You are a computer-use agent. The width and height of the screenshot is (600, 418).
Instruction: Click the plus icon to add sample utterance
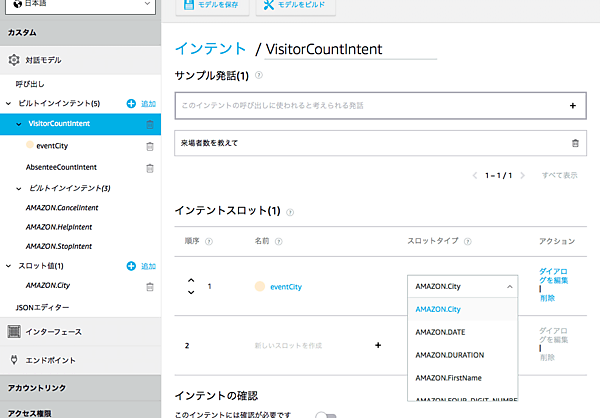coord(573,105)
